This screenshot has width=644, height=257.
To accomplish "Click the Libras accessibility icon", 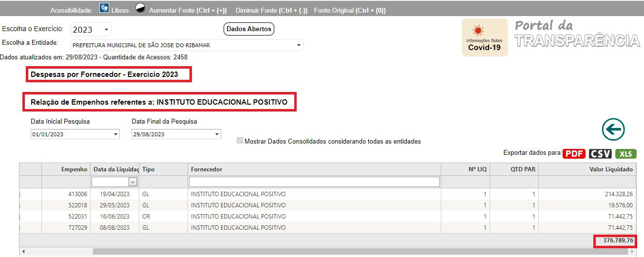I will (104, 8).
